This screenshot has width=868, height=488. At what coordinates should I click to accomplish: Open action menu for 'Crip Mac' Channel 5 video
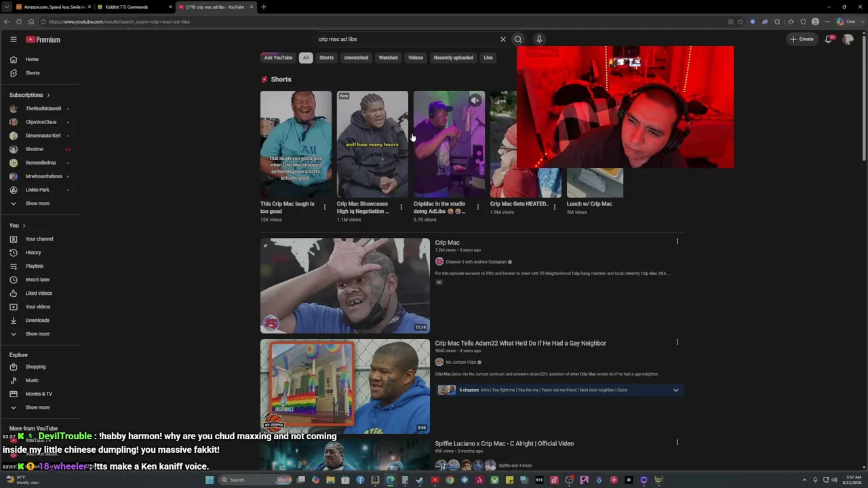coord(677,241)
